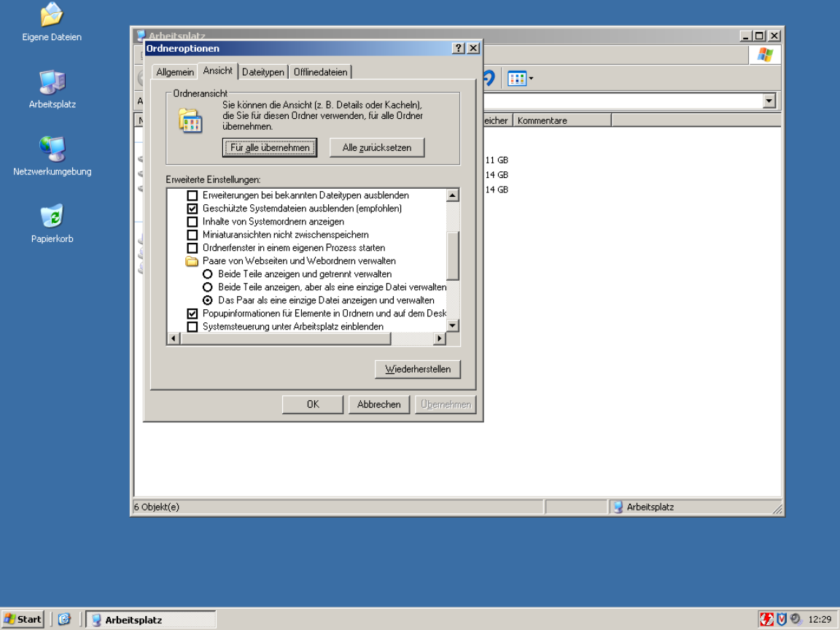Click Alle zurücksetzen button
Screen dimensions: 840x630
tap(377, 148)
